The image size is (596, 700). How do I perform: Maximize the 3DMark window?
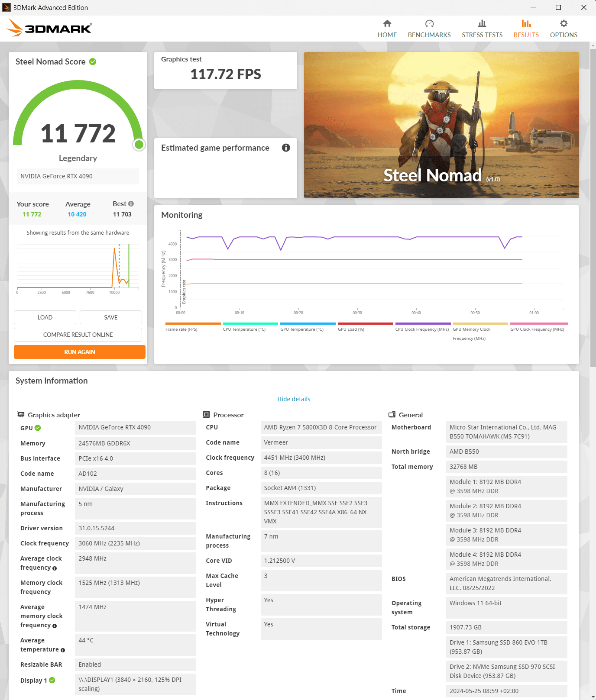coord(558,7)
